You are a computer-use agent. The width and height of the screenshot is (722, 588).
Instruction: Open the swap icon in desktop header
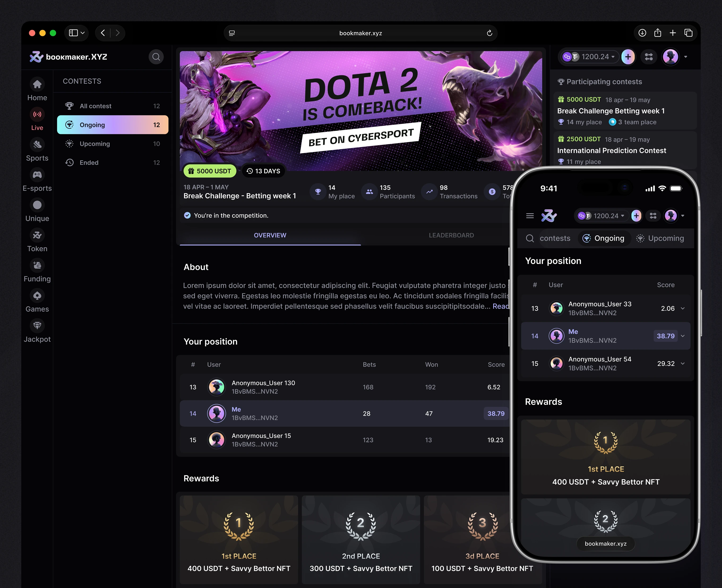click(x=649, y=57)
